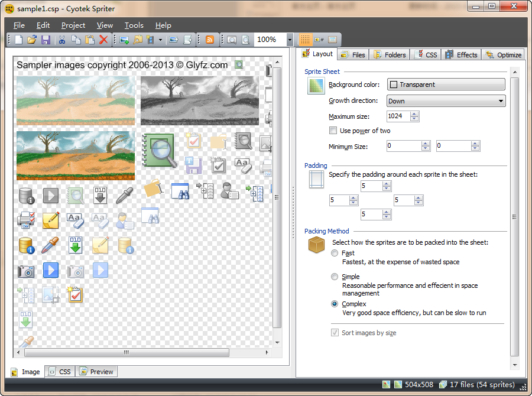
Task: Switch to the Files tab
Action: [x=353, y=54]
